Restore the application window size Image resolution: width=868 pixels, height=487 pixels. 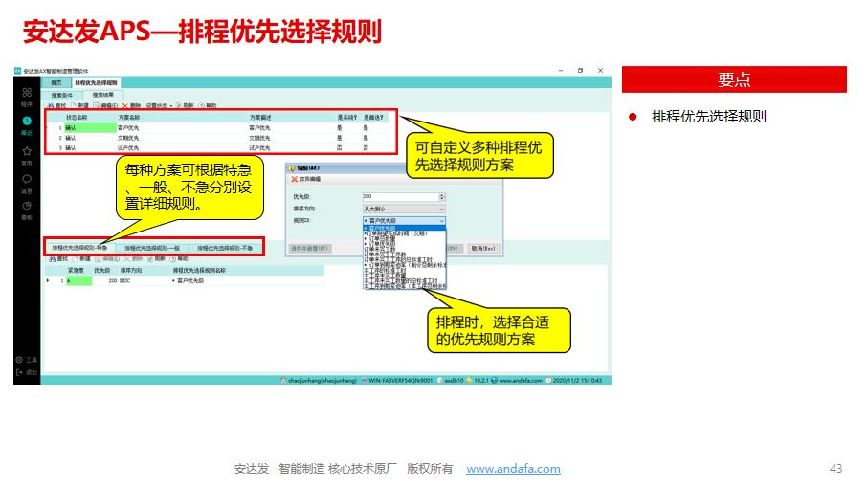580,71
